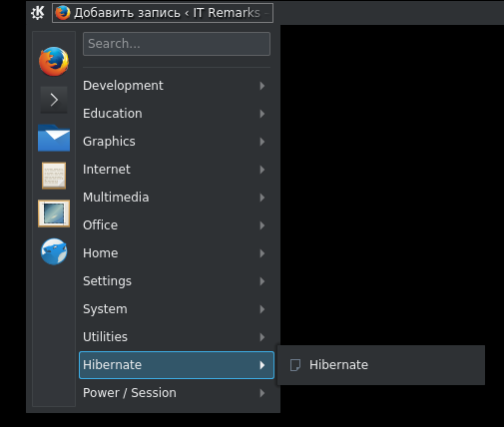
Task: Select the Settings menu entry
Action: (x=177, y=281)
